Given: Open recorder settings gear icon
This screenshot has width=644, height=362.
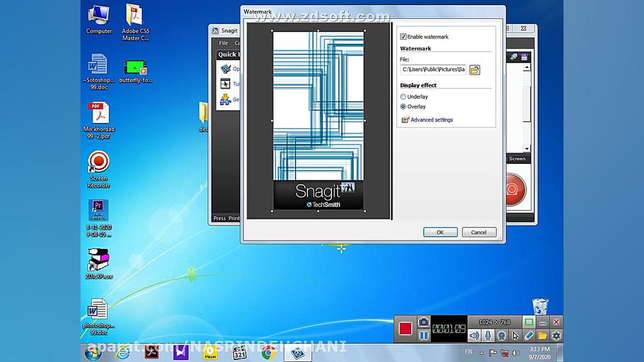Looking at the screenshot, I should 556,336.
